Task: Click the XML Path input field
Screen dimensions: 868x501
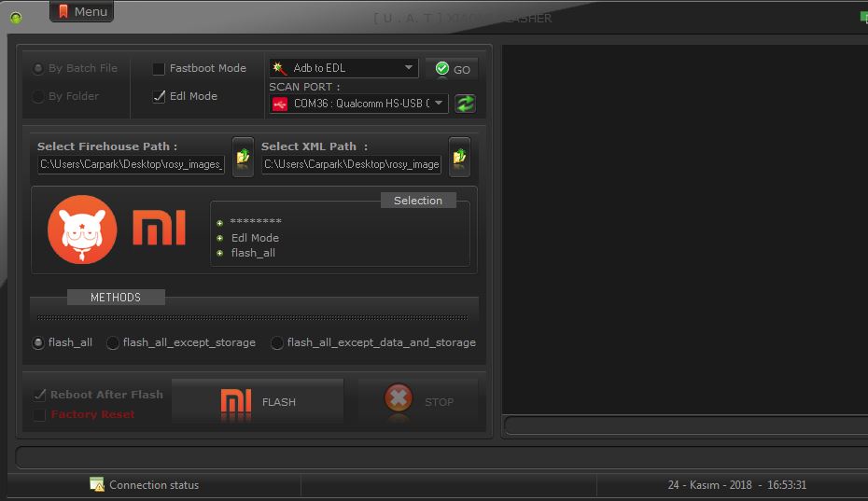Action: click(352, 164)
